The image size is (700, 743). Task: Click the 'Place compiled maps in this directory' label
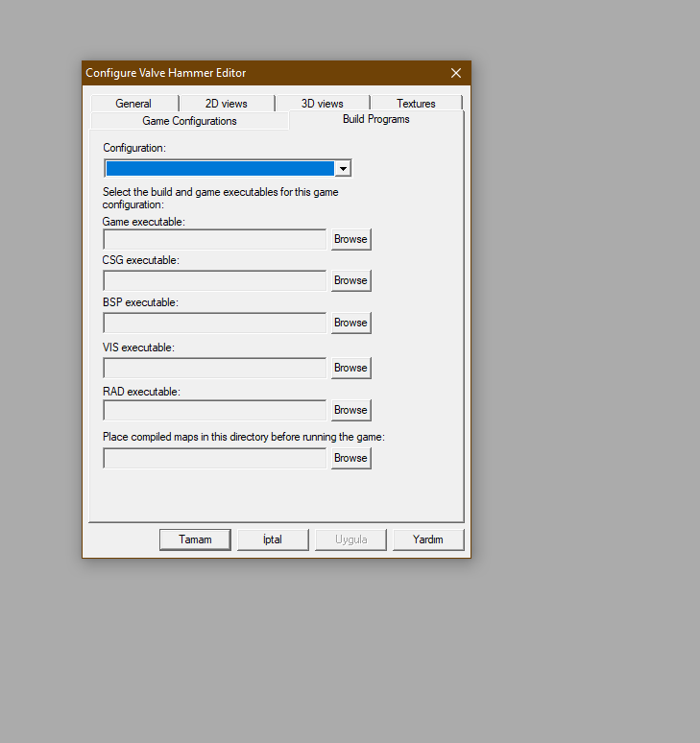coord(244,437)
